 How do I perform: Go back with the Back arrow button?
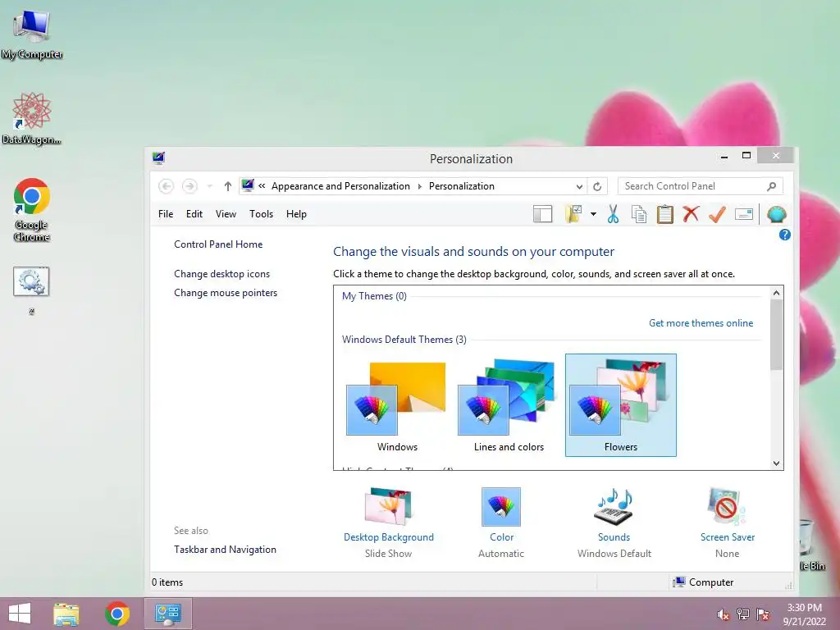(x=166, y=186)
